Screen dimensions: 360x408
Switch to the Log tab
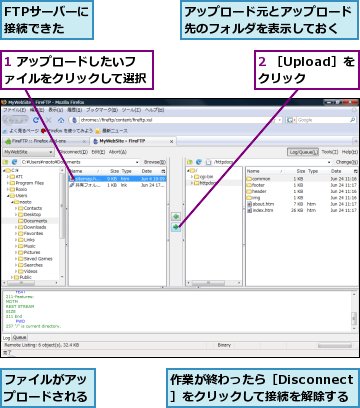[7, 338]
